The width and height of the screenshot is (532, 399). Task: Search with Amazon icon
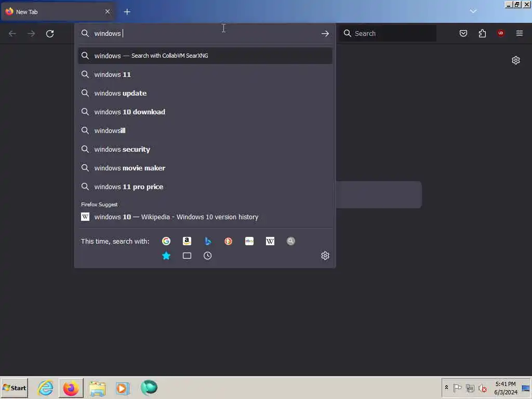coord(187,241)
